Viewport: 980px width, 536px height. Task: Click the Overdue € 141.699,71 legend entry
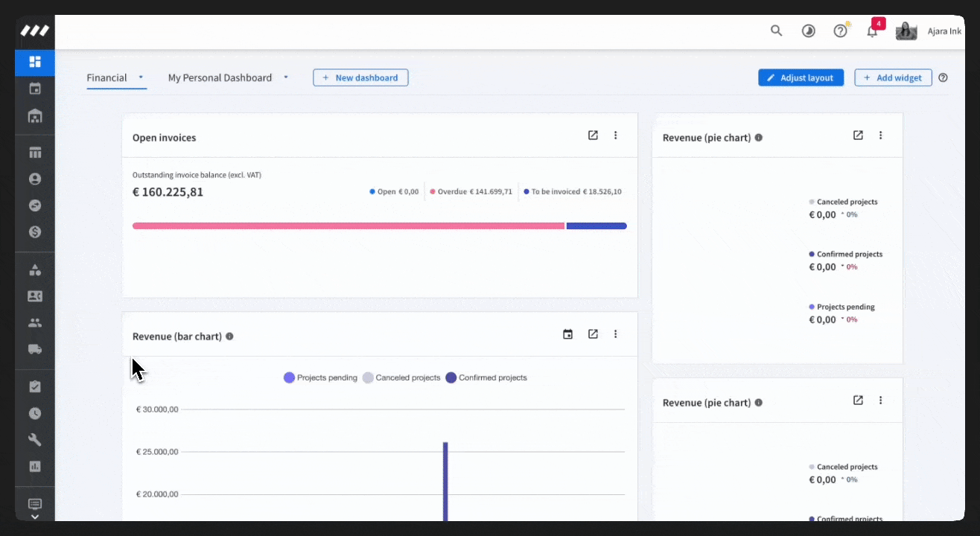point(471,191)
